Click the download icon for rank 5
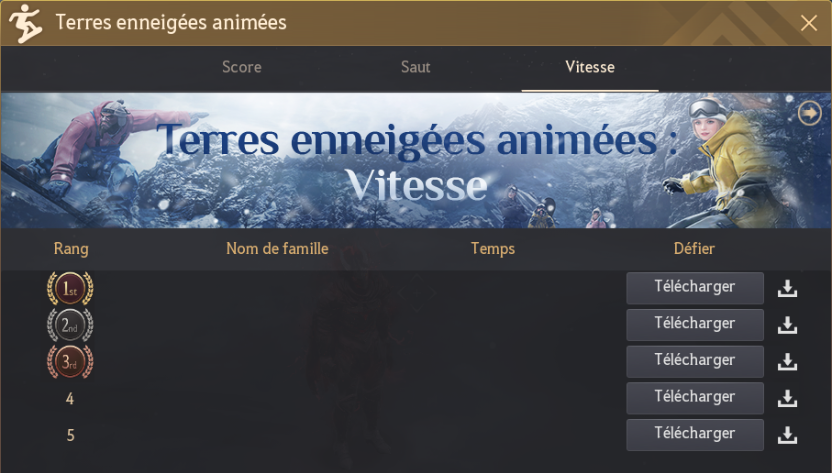Screen dimensions: 832x473 787,435
